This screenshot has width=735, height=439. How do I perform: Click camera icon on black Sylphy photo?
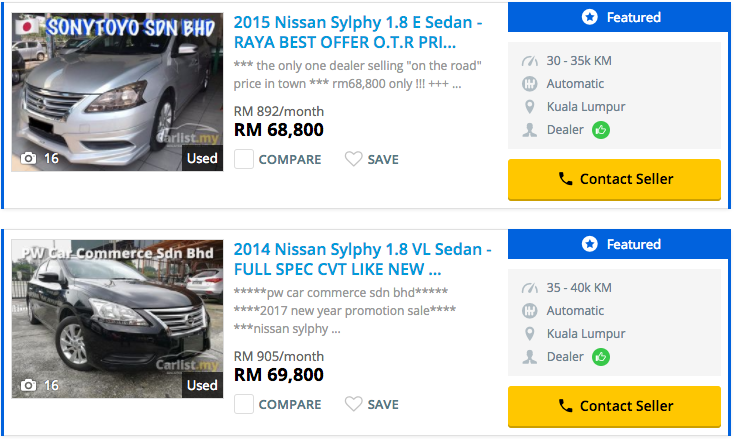[x=28, y=385]
